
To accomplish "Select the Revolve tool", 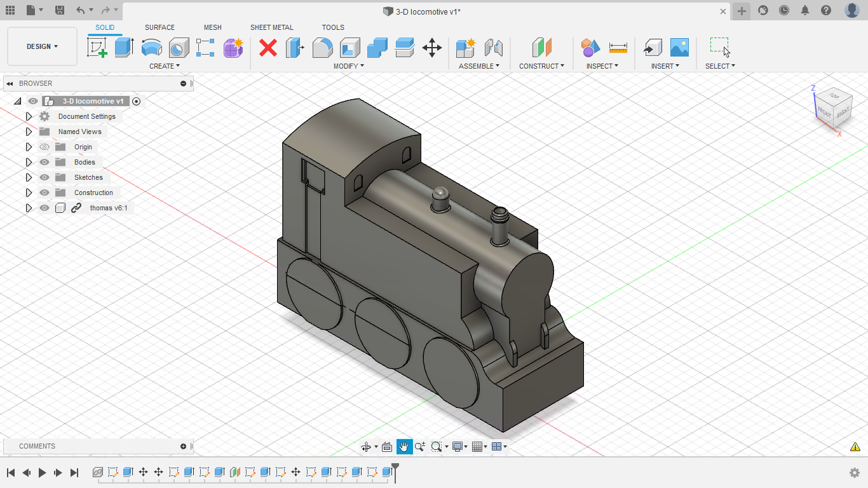I will click(151, 48).
